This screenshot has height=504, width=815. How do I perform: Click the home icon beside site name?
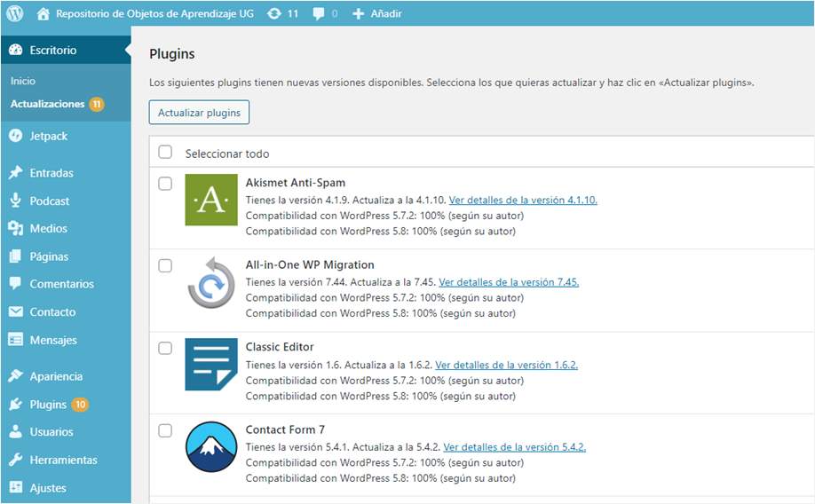(x=44, y=14)
